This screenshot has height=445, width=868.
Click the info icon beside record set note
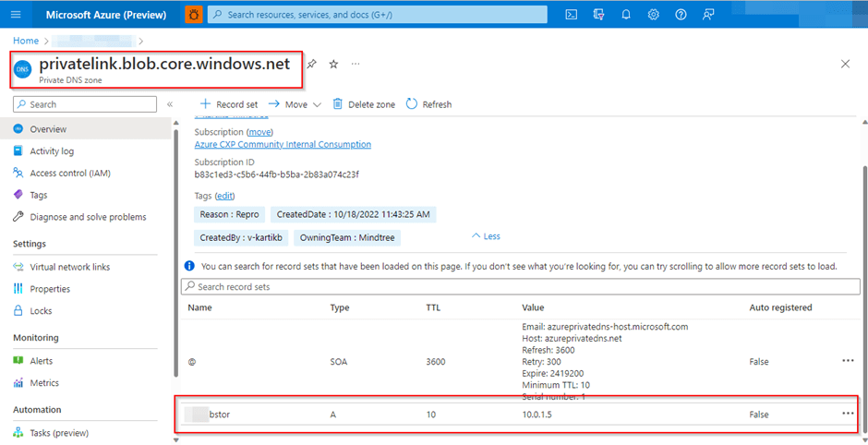pyautogui.click(x=189, y=266)
